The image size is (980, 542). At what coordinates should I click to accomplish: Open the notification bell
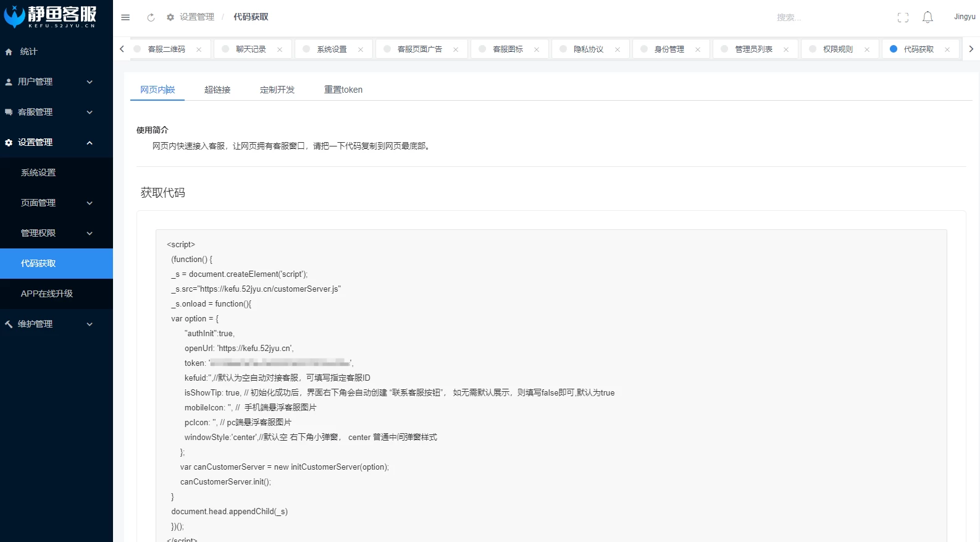(928, 17)
